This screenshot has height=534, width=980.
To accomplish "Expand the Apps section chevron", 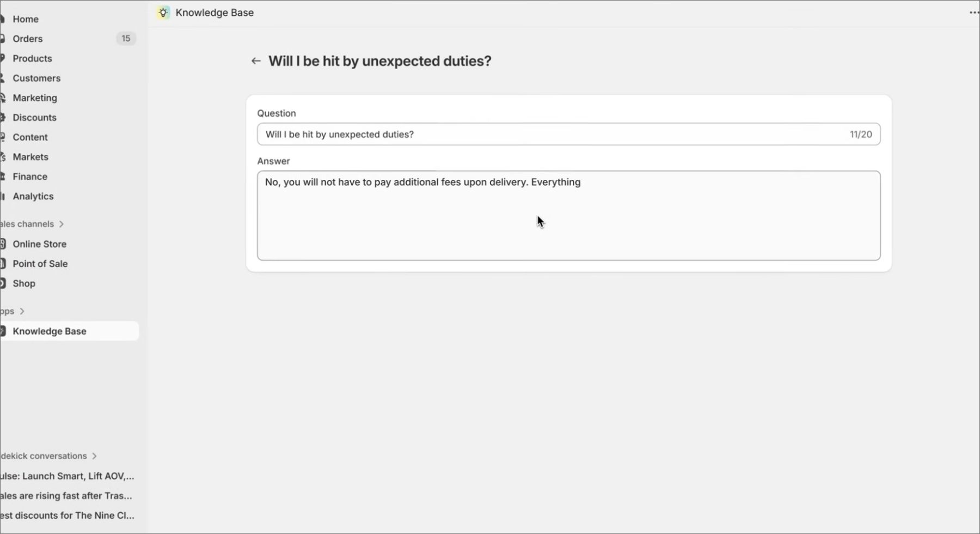I will (22, 311).
